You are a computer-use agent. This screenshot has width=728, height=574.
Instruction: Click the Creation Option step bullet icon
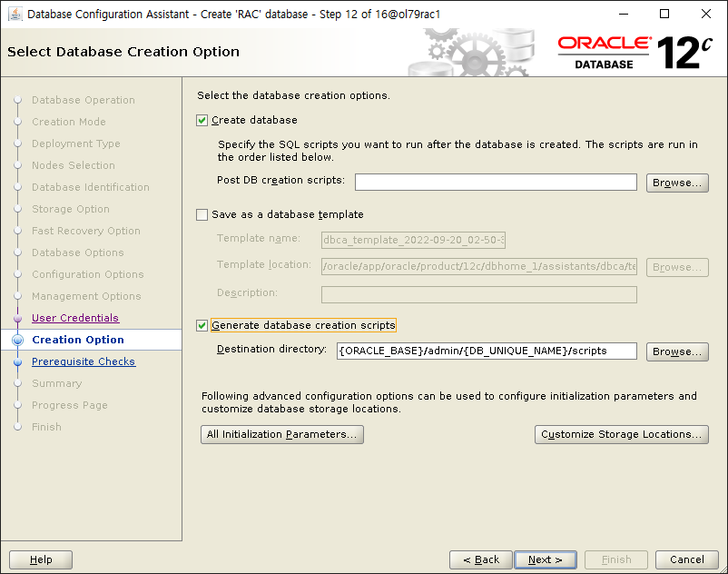click(x=17, y=340)
